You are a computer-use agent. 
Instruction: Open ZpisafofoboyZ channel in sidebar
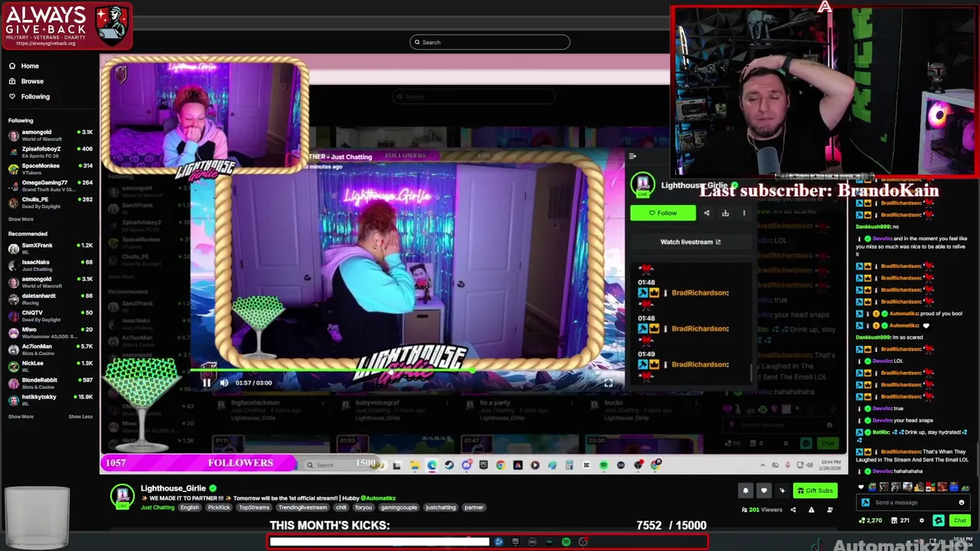(x=50, y=152)
